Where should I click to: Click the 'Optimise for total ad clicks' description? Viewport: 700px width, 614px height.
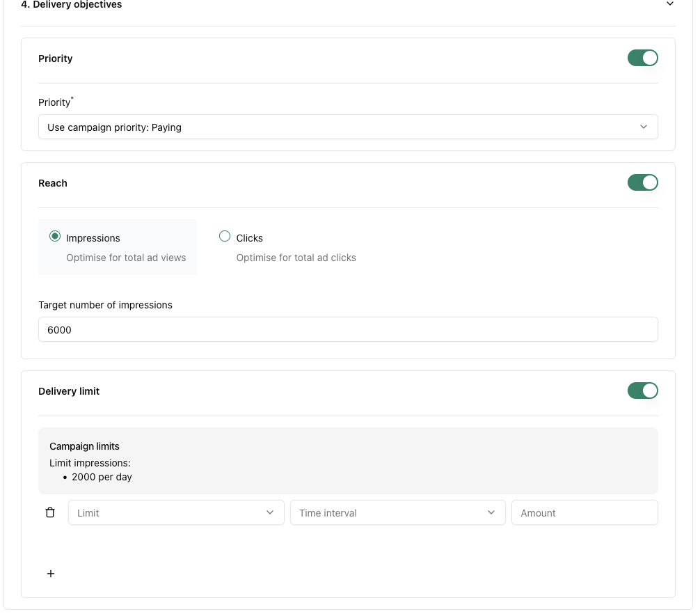coord(296,258)
